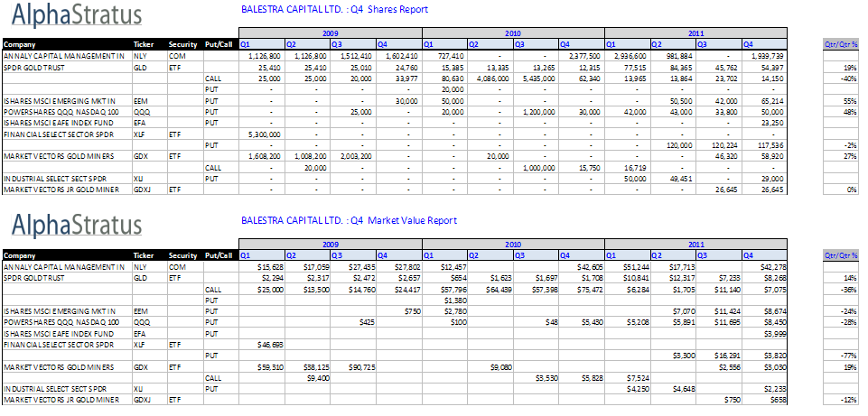Select the $9,080 cell
The image size is (868, 416).
(x=490, y=367)
